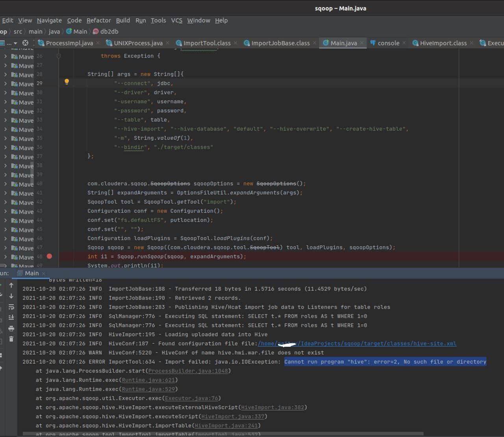This screenshot has width=504, height=437.
Task: Toggle scroll to end in Run console
Action: (11, 318)
